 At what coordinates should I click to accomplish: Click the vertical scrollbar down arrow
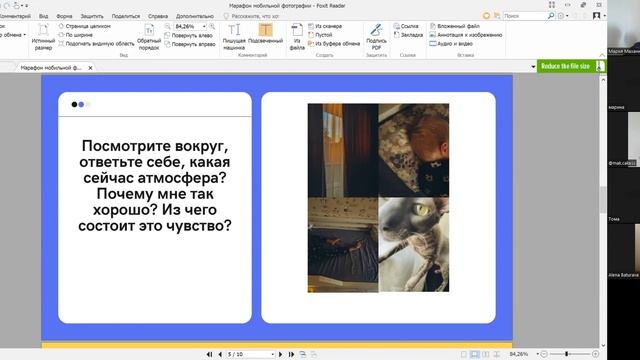pos(603,345)
